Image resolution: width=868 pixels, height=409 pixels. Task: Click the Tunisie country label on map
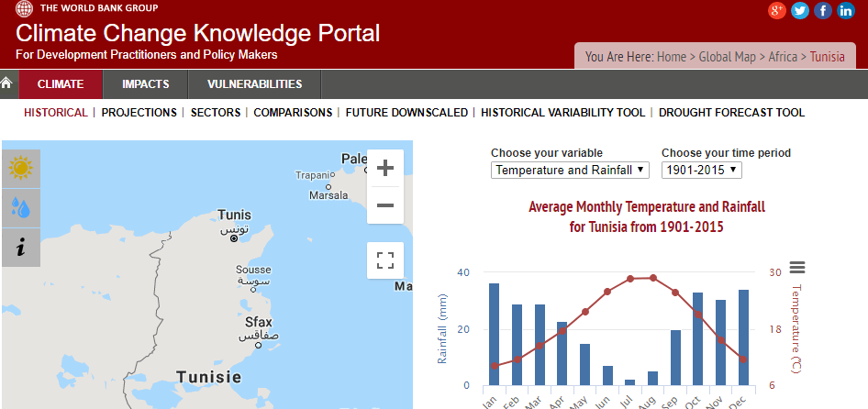point(209,378)
